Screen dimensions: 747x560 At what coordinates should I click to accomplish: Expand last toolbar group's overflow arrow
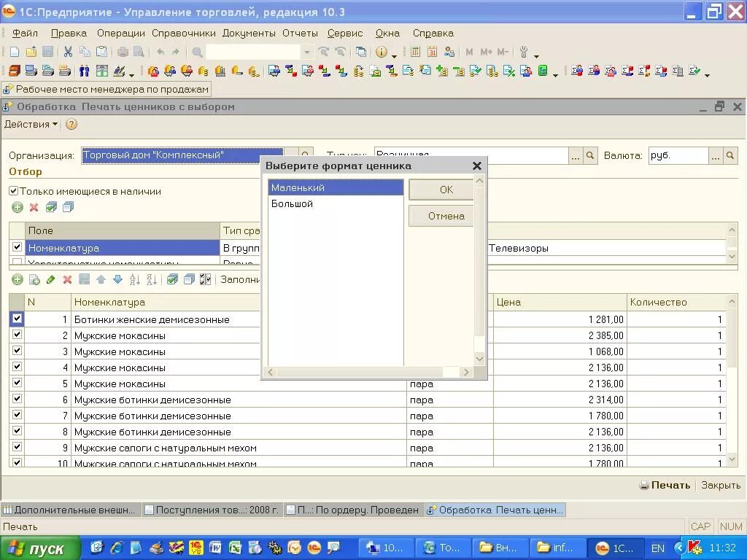707,75
